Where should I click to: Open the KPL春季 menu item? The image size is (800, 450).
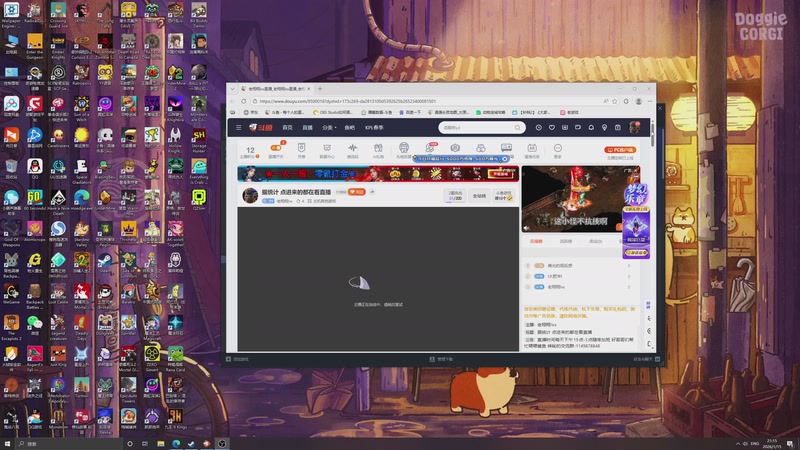tap(374, 128)
